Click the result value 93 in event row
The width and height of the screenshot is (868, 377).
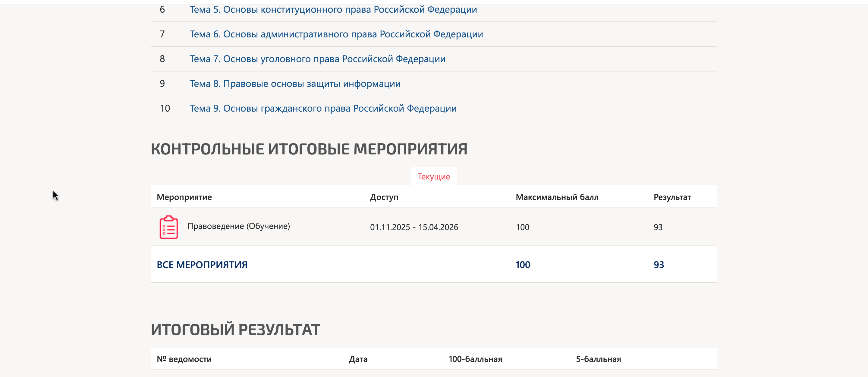pos(658,227)
